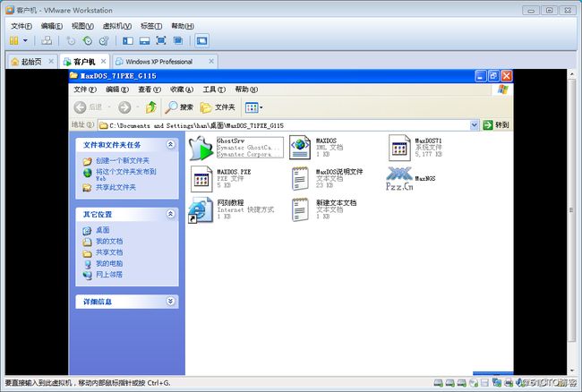The width and height of the screenshot is (582, 392).
Task: Collapse the 文件和文件夹任务 panel
Action: 170,144
